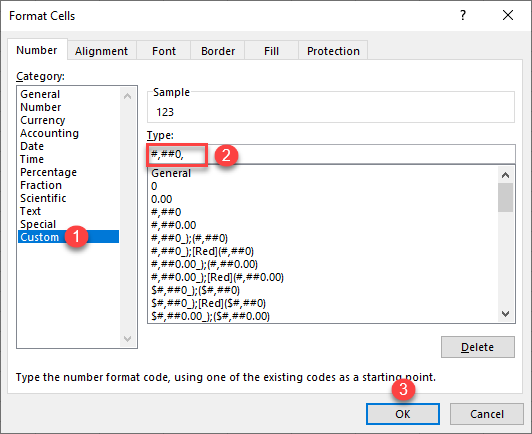This screenshot has width=532, height=434.
Task: Open the Protection tab
Action: pos(333,51)
